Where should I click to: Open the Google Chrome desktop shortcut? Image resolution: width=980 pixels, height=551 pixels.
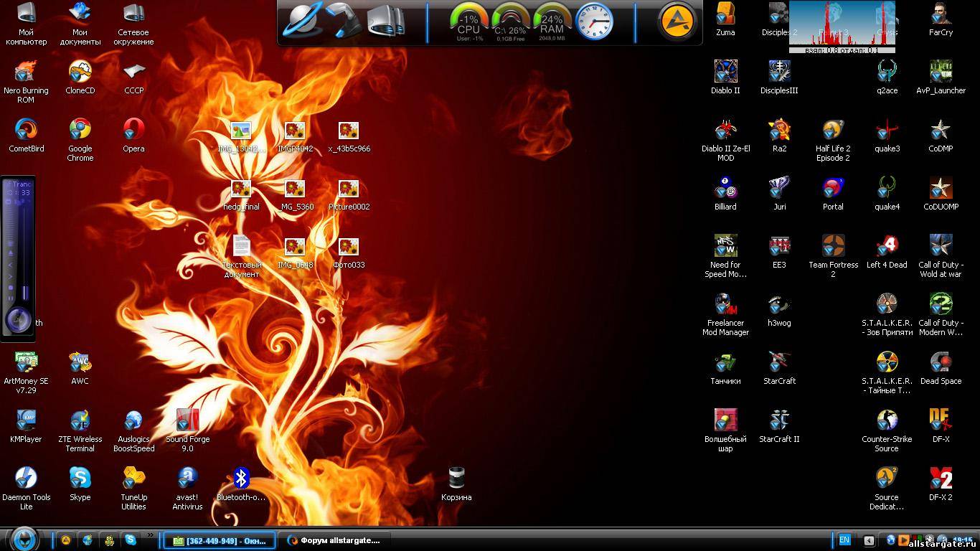click(x=80, y=131)
